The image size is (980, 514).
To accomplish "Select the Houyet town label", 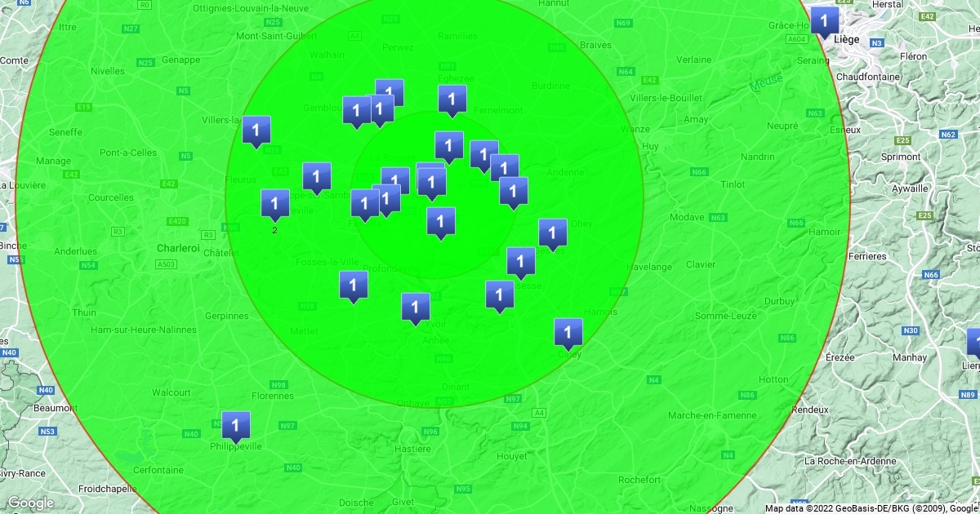I will (x=511, y=457).
